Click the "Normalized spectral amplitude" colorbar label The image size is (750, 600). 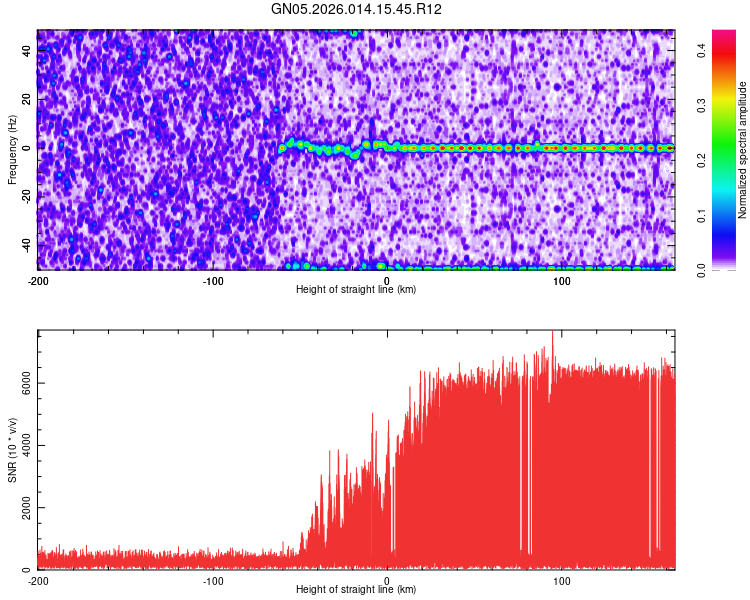[743, 150]
